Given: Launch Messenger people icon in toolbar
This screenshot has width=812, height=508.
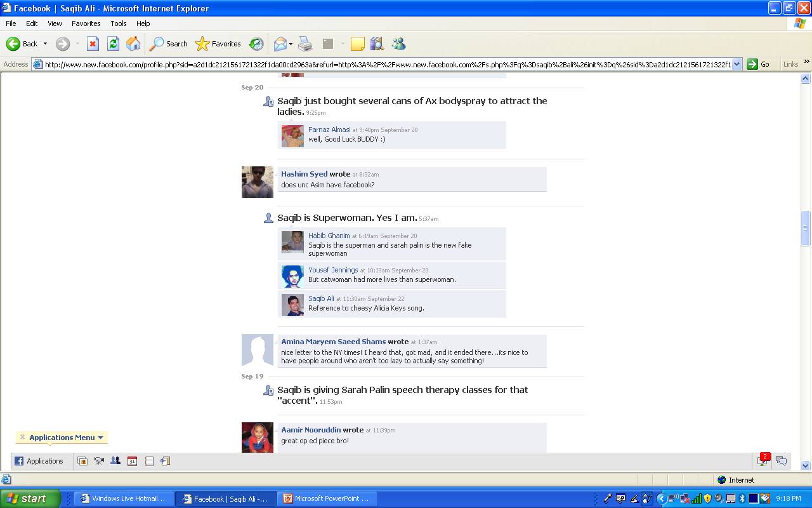Looking at the screenshot, I should tap(398, 44).
